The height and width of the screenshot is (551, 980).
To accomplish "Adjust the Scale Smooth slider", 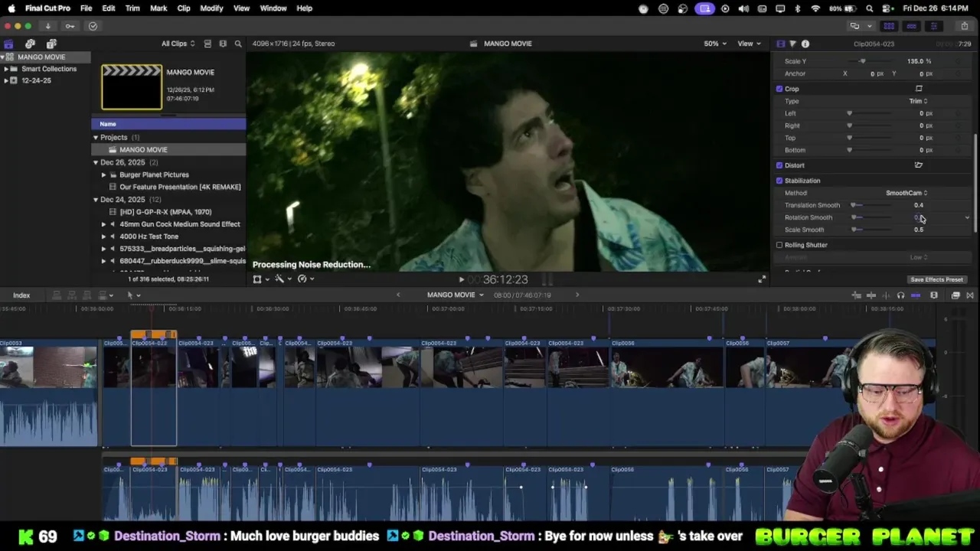I will coord(871,230).
